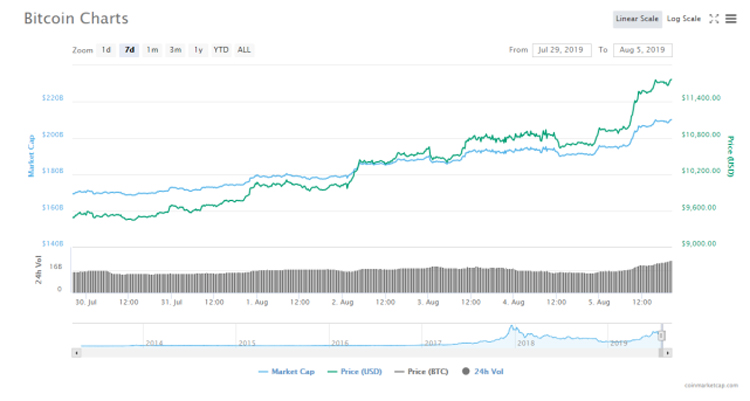
Task: Click the $9,000.00 price axis label
Action: click(x=699, y=244)
